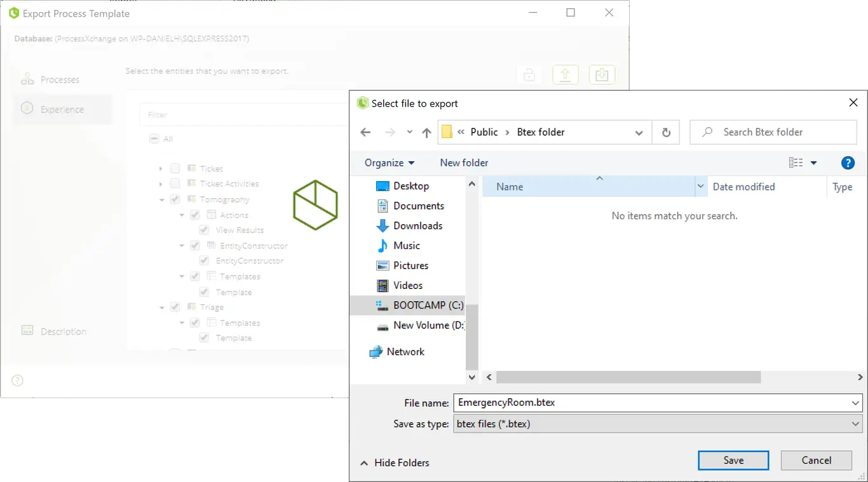
Task: Click the view options icon
Action: tap(796, 163)
